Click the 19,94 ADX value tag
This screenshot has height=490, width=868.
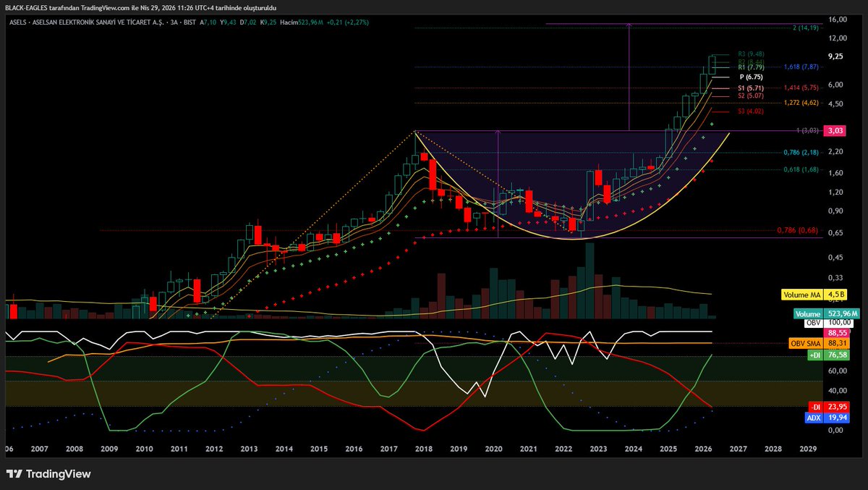(835, 418)
